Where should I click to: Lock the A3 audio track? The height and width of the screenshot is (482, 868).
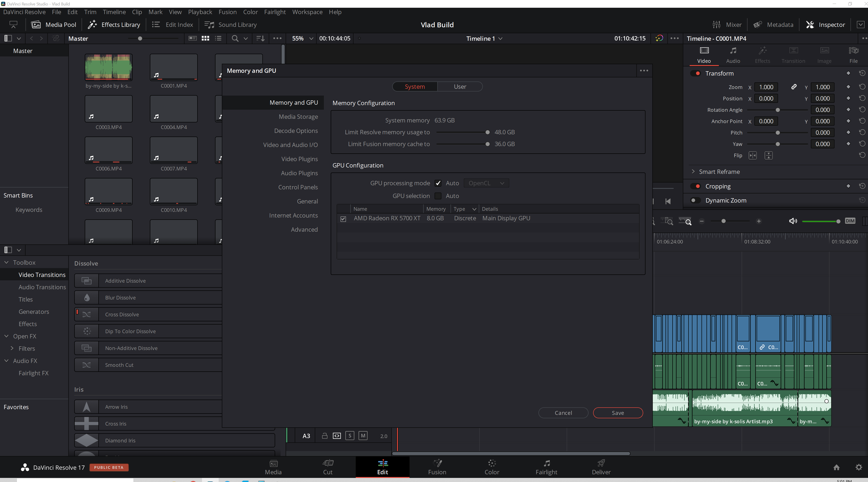click(325, 436)
